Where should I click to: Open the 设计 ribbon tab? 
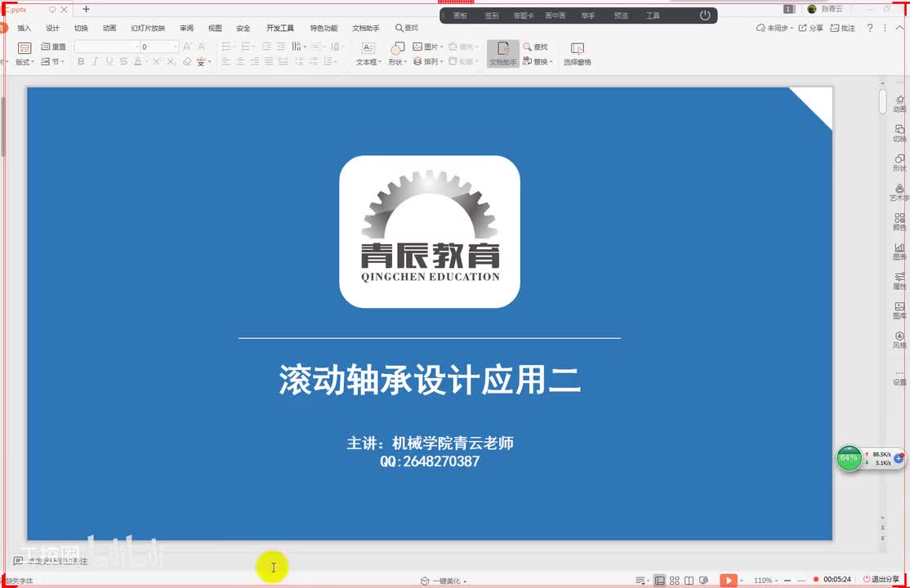tap(52, 28)
